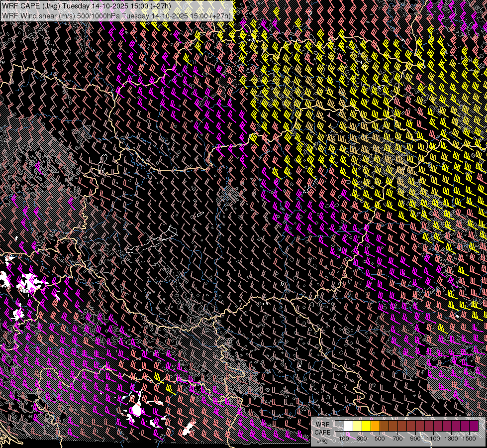
Task: Click the J/kg unit label in legend
Action: point(322,441)
